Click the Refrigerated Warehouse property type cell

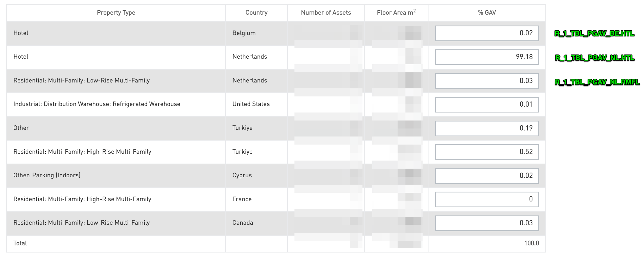[x=97, y=104]
